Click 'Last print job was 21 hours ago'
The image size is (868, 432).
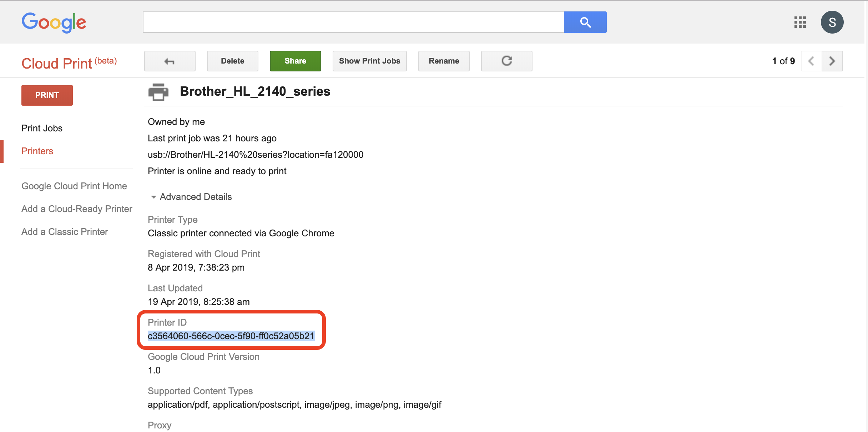click(212, 138)
